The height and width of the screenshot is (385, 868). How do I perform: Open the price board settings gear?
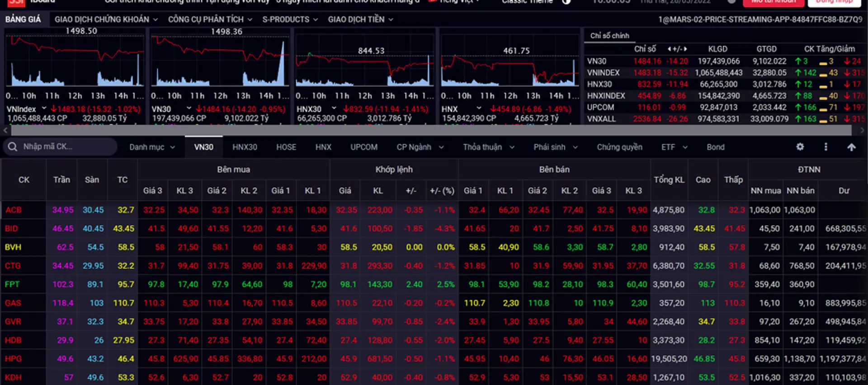point(800,147)
